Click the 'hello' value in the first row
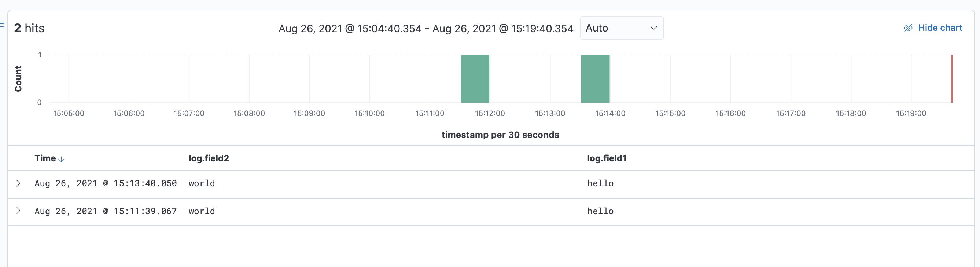980x267 pixels. [x=600, y=183]
